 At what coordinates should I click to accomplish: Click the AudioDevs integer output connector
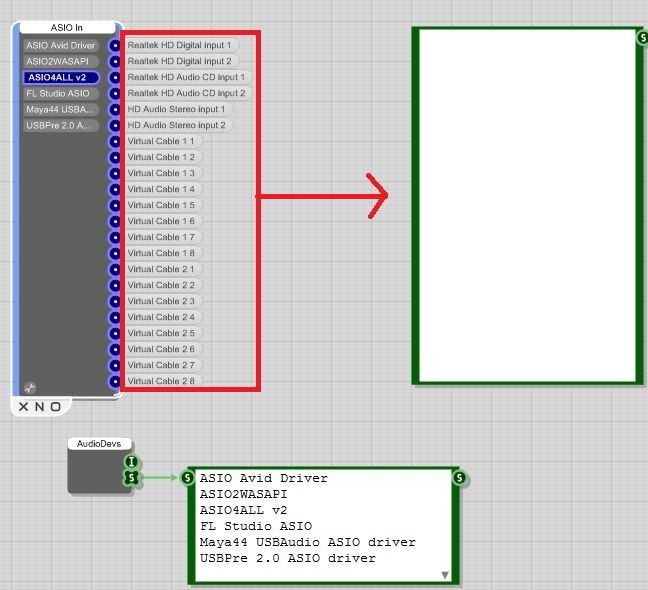coord(130,462)
